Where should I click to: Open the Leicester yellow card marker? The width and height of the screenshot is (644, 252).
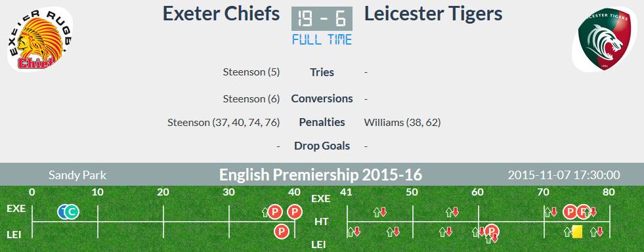coord(577,232)
